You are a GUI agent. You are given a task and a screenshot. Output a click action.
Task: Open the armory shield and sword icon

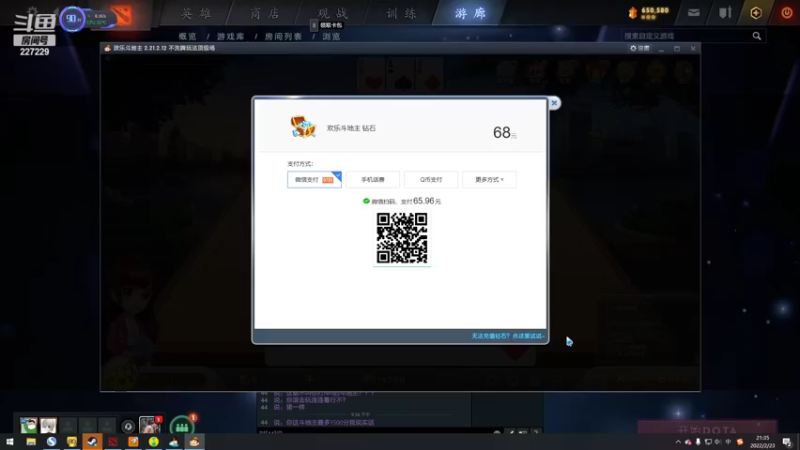(x=725, y=13)
